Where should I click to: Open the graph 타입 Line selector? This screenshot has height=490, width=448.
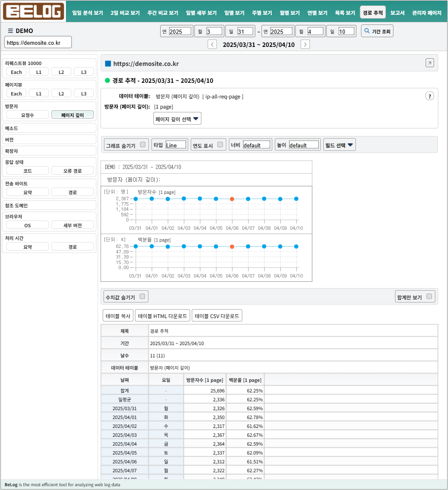176,145
